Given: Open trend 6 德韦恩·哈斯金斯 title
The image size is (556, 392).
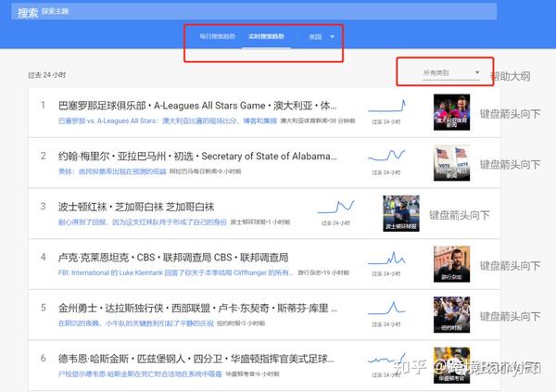Looking at the screenshot, I should coord(196,359).
